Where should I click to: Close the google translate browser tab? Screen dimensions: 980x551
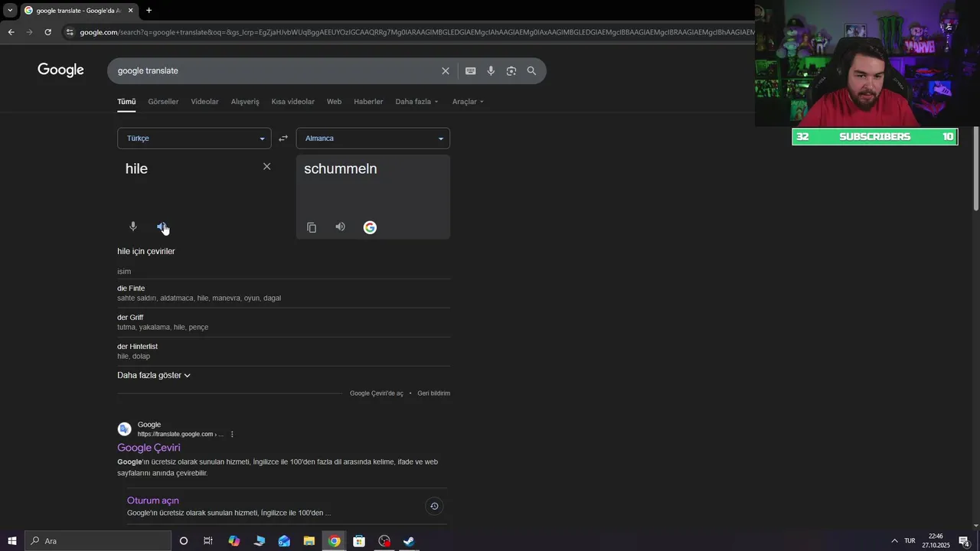[130, 10]
